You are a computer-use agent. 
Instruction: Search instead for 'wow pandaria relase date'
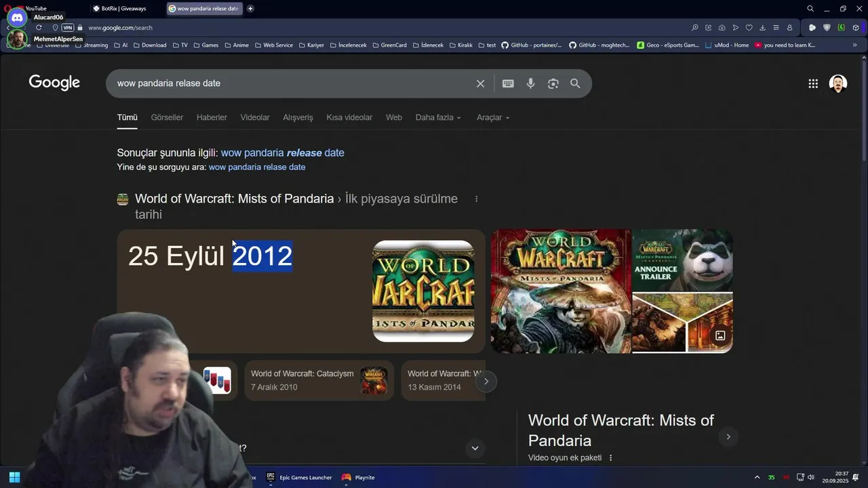pos(257,167)
